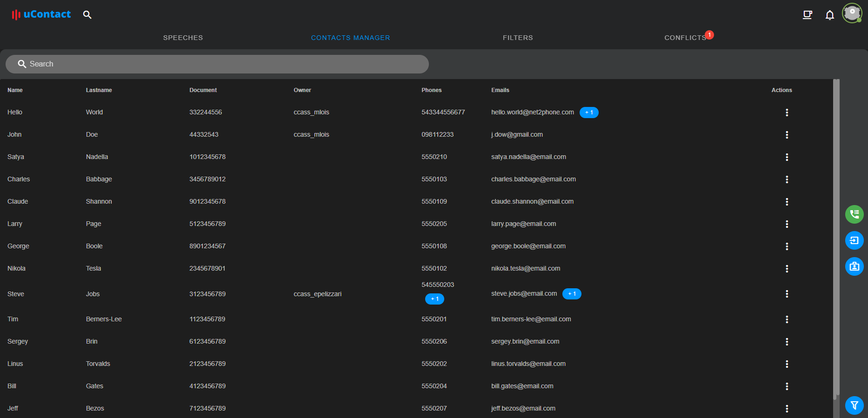
Task: Select phone 545550203
Action: [x=438, y=285]
